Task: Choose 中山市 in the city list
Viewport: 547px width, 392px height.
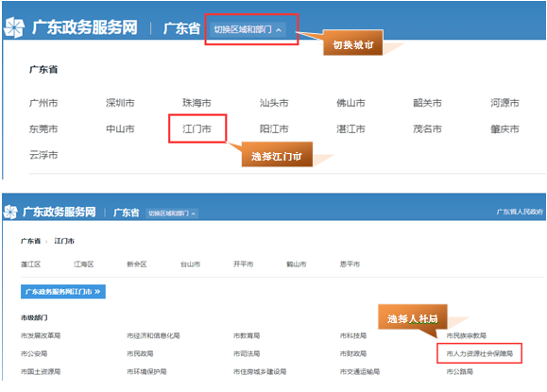Action: pos(120,129)
